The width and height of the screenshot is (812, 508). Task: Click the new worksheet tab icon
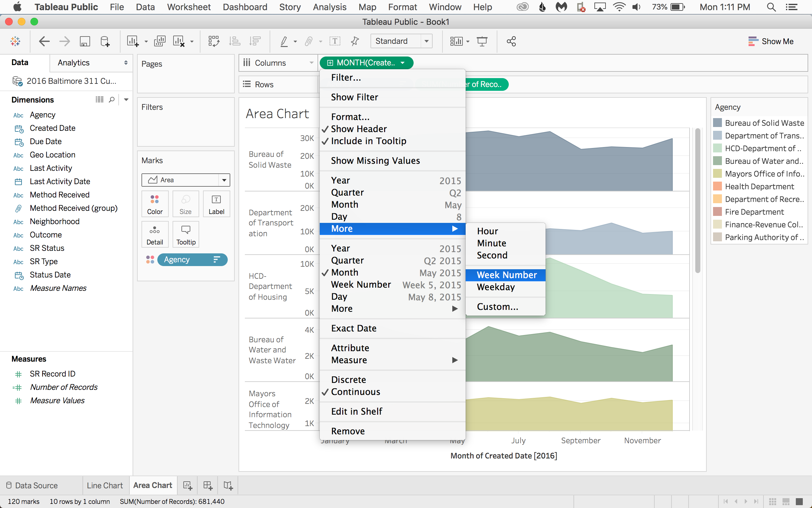tap(187, 485)
